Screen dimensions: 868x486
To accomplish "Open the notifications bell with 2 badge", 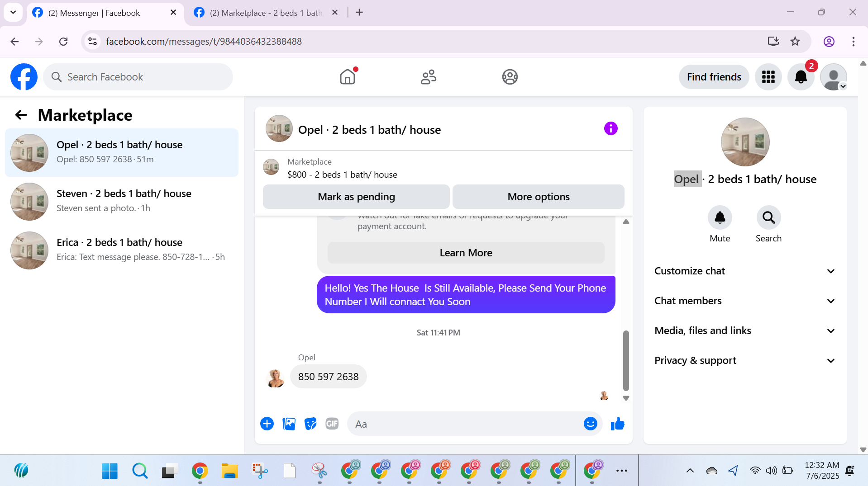I will [801, 77].
